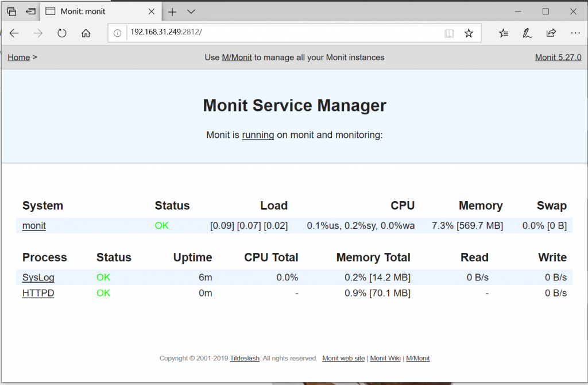
Task: Click the running status link
Action: tap(258, 135)
